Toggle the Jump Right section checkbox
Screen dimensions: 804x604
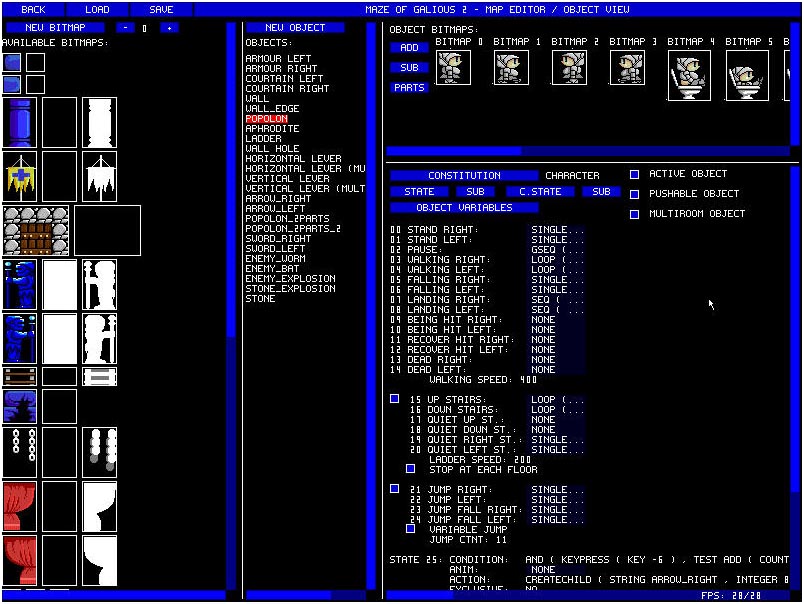tap(394, 489)
